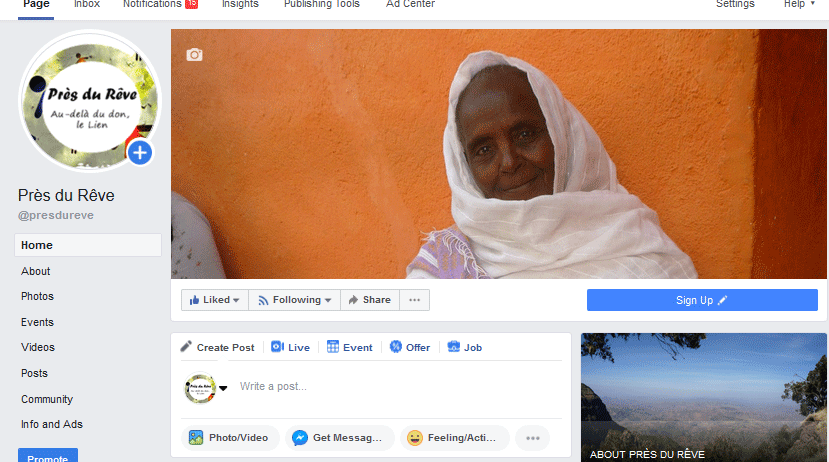Open the post-as identity selector arrow
Screen dimensions: 829x462
(224, 388)
